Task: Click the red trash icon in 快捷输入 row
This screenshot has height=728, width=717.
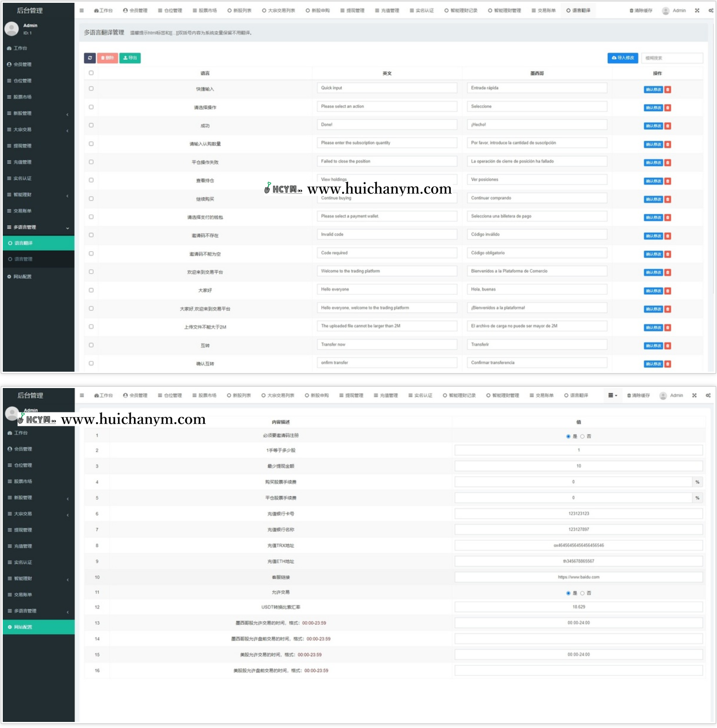Action: [x=668, y=90]
